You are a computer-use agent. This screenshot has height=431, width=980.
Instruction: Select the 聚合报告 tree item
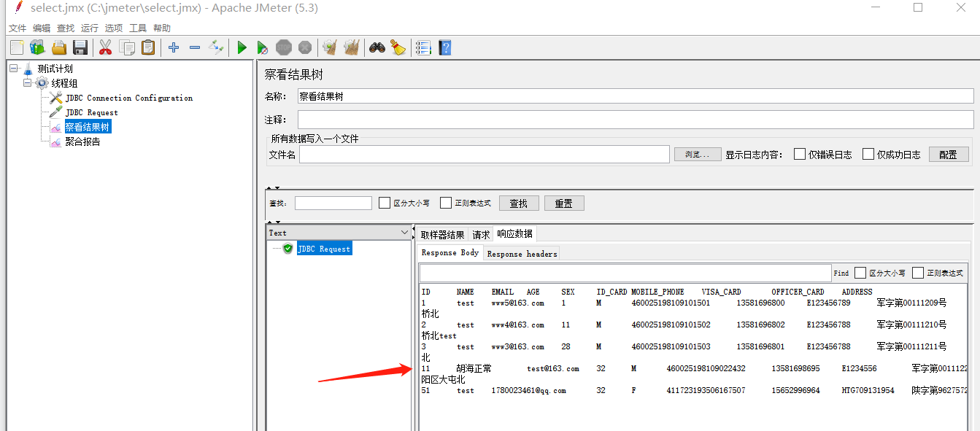82,141
